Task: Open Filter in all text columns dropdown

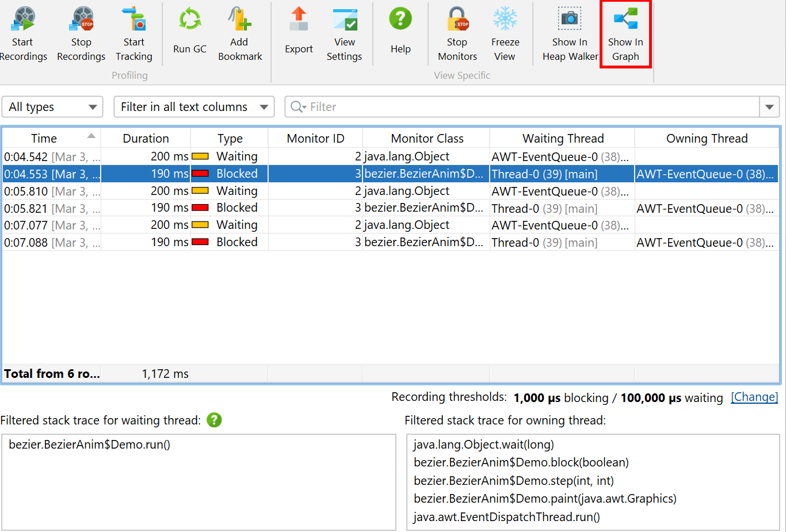Action: 194,107
